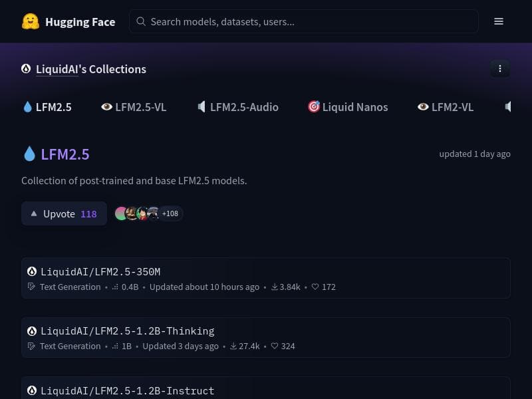Click the water drop icon in LFM2.5 tab
Screen dimensions: 532x399
pos(27,107)
